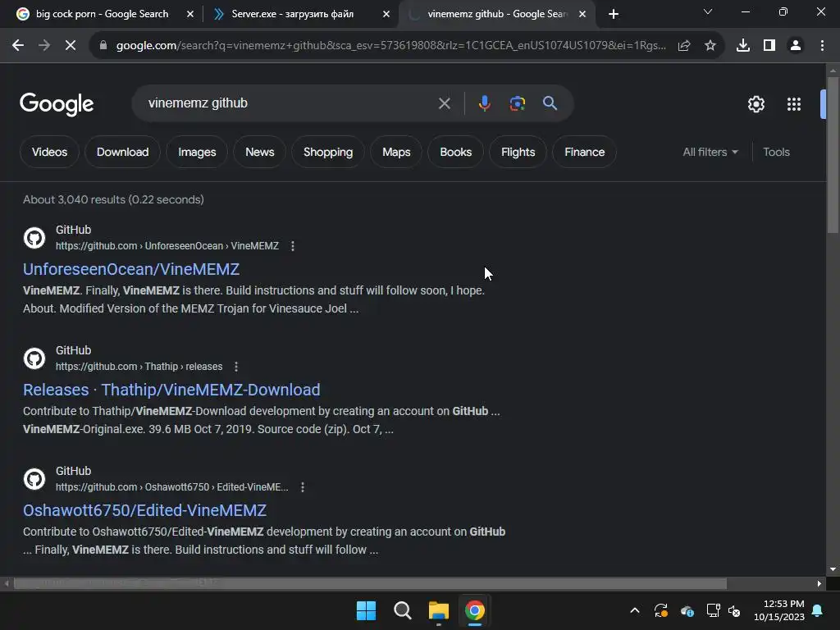Click the URL address bar
The height and width of the screenshot is (630, 840).
[391, 46]
